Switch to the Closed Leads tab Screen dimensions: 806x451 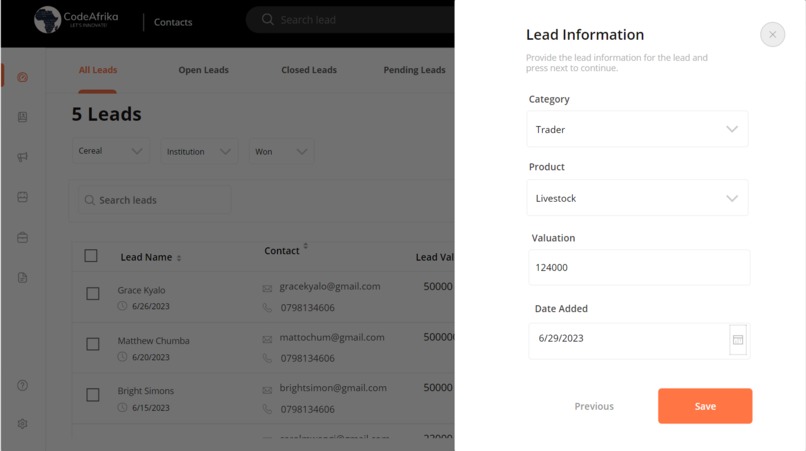(309, 70)
